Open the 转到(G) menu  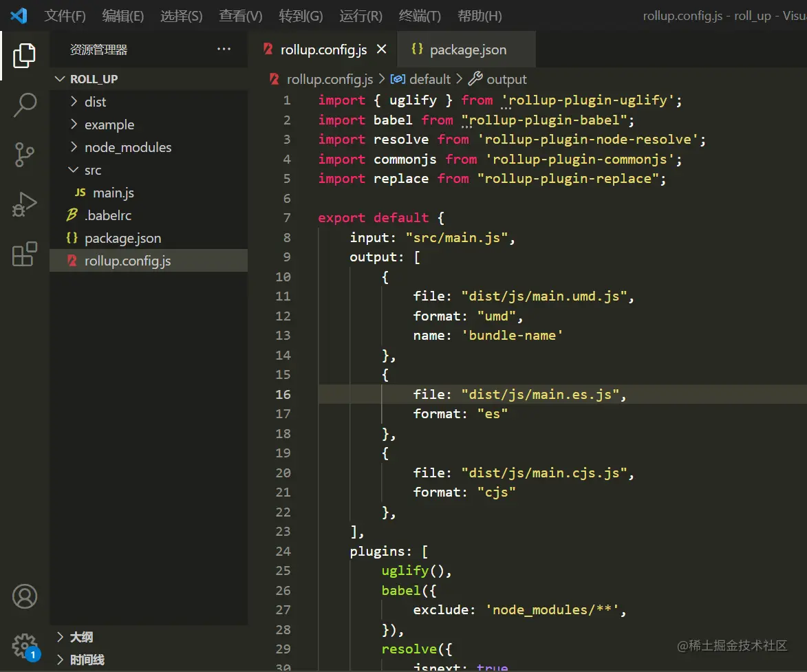[301, 16]
